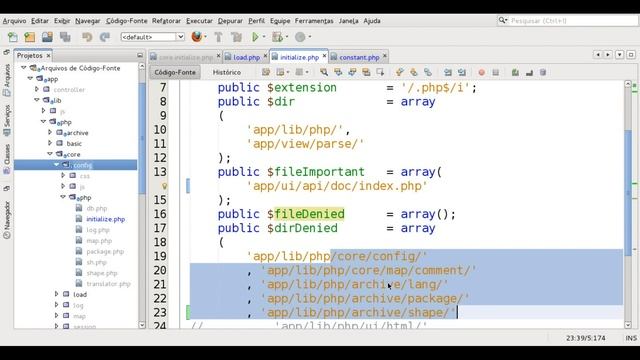Open the Arquivo menu
Image resolution: width=640 pixels, height=360 pixels.
(14, 21)
